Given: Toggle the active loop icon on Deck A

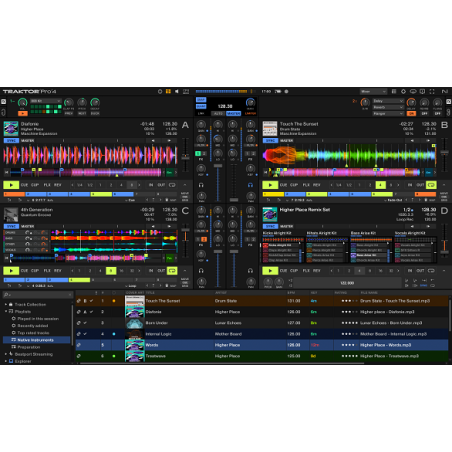Looking at the screenshot, I should pyautogui.click(x=172, y=185).
